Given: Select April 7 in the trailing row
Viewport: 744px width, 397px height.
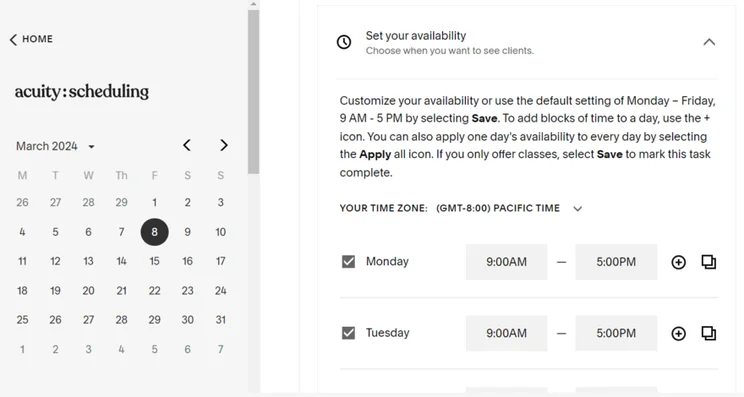Looking at the screenshot, I should (x=221, y=350).
